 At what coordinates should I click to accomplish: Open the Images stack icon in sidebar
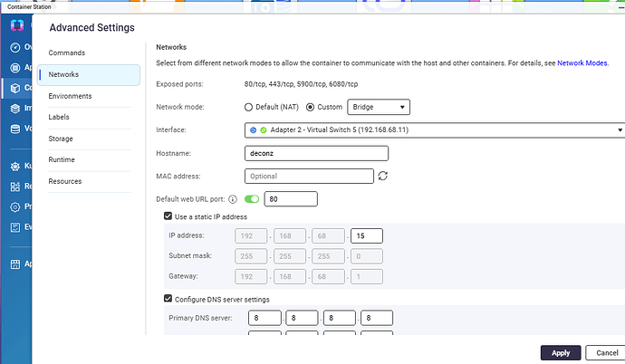point(14,109)
